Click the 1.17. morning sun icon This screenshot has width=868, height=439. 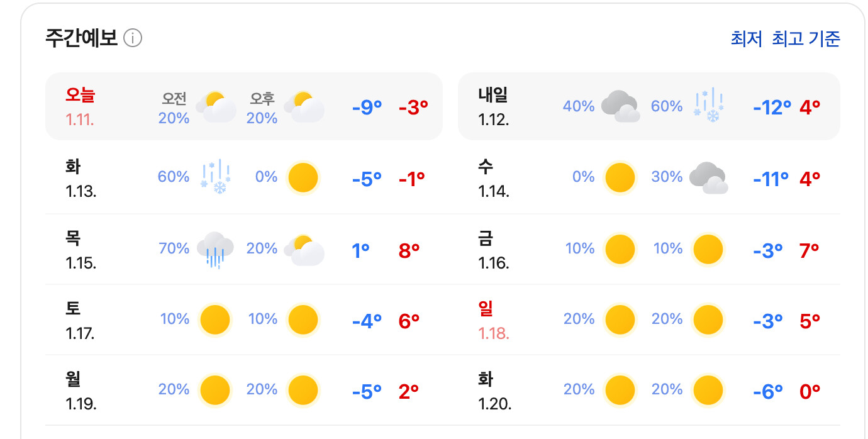pyautogui.click(x=216, y=320)
